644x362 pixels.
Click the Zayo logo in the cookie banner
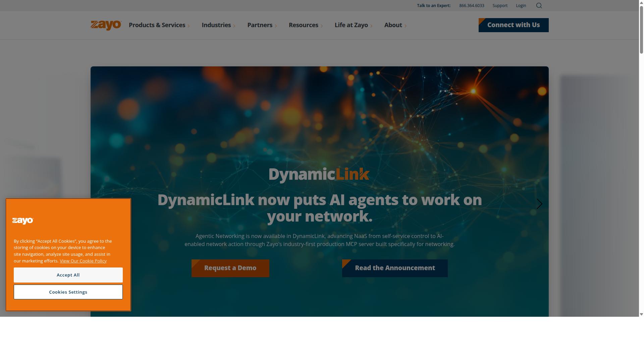(x=23, y=221)
